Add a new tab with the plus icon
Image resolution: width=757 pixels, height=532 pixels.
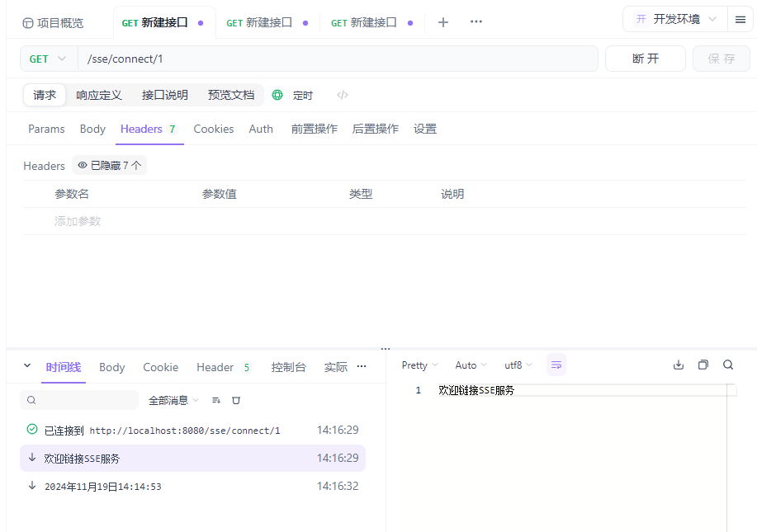(x=443, y=22)
